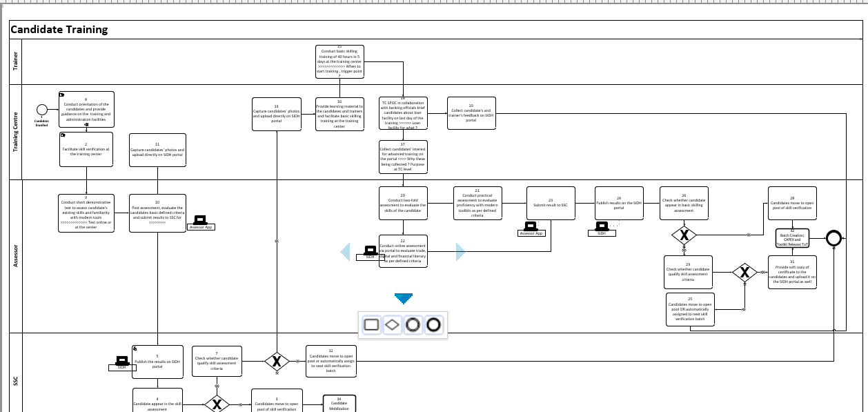Select step 11 Capture candidates' photos box
Image resolution: width=868 pixels, height=412 pixels.
(157, 150)
